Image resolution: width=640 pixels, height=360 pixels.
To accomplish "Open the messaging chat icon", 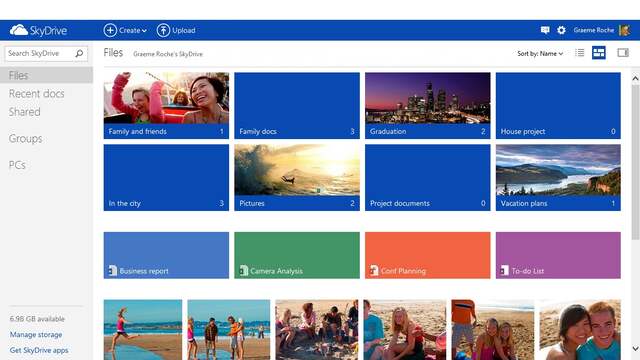I will click(x=545, y=30).
